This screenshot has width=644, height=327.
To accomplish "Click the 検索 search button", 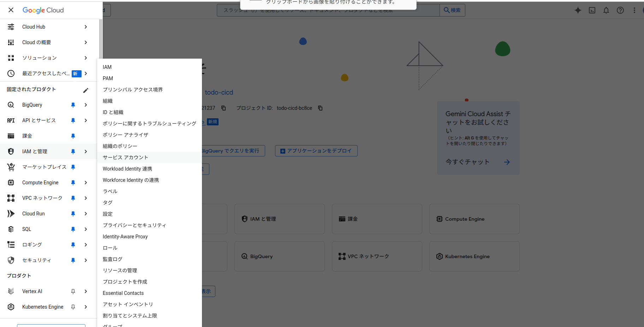I will click(x=452, y=10).
